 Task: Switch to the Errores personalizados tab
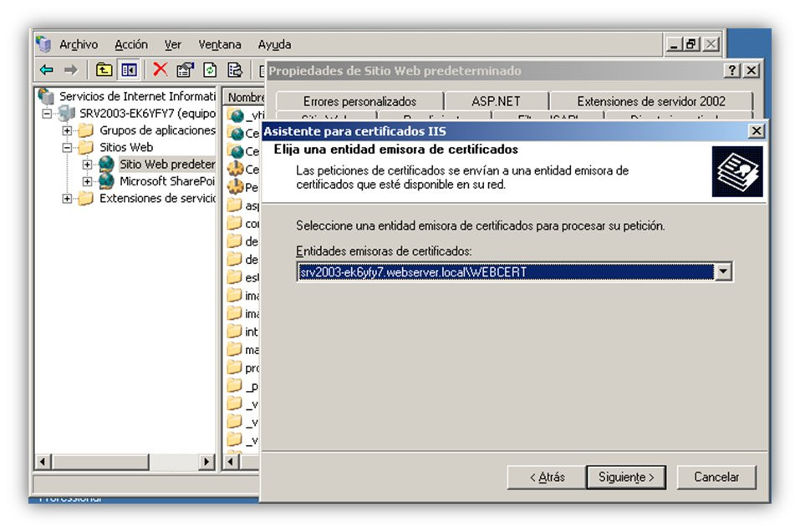click(359, 101)
